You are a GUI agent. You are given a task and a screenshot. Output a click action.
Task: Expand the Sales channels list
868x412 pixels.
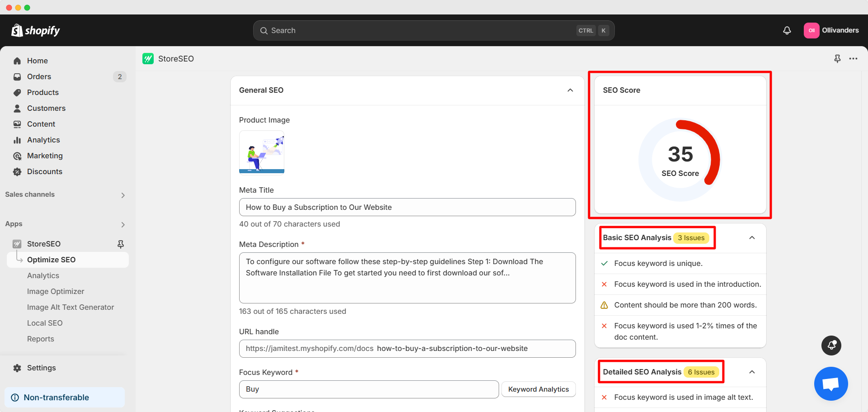(x=123, y=195)
